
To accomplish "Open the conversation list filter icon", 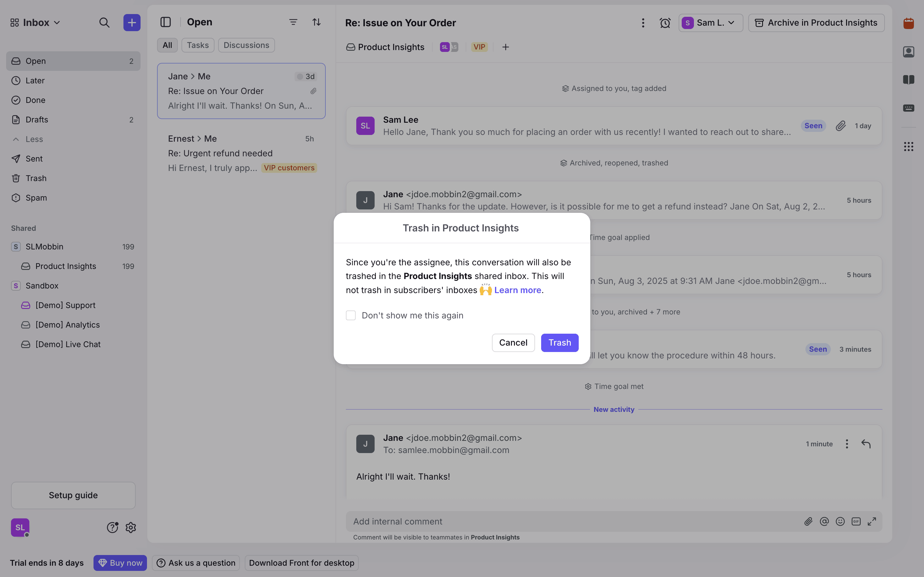I will [293, 22].
